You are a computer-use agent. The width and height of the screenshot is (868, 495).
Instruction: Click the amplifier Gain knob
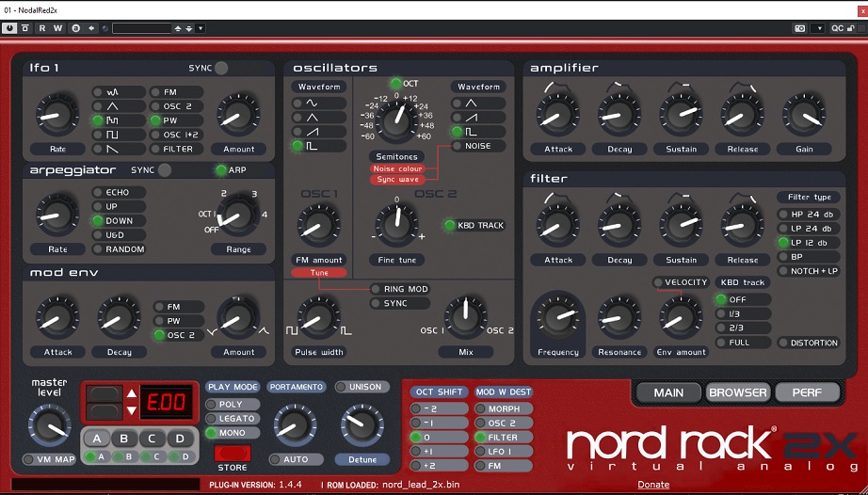[804, 115]
